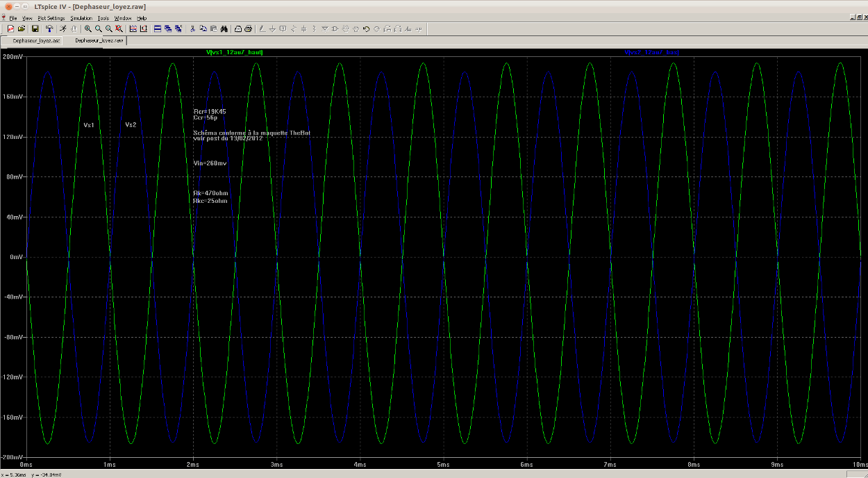Screen dimensions: 868x478
Task: Click the 'Schéma conforme' annotation line
Action: coord(251,132)
